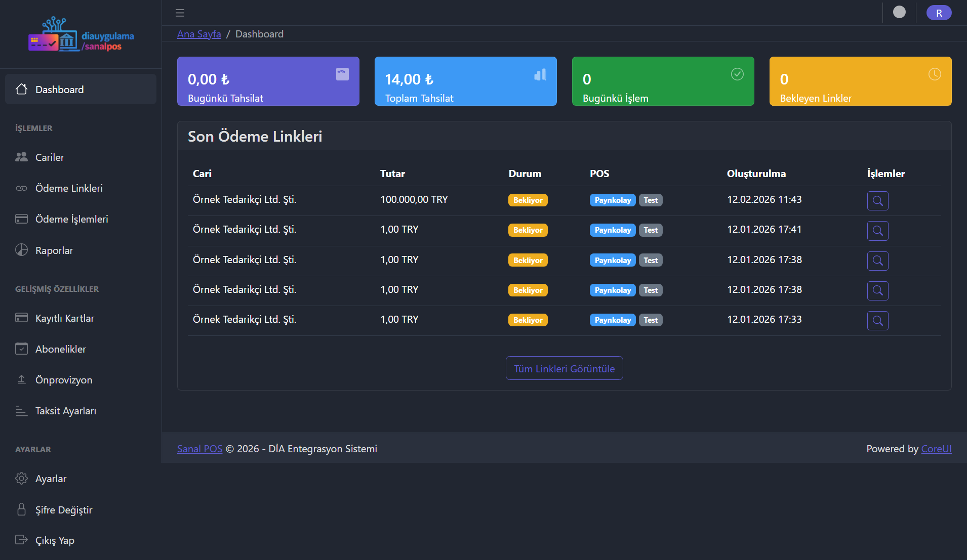Click the Toplam Tahsilat bar chart icon

point(540,75)
